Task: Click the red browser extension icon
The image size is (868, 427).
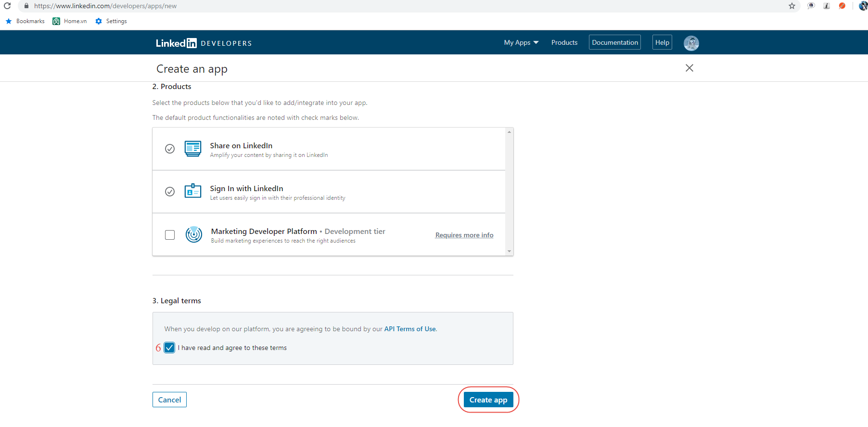Action: coord(842,6)
